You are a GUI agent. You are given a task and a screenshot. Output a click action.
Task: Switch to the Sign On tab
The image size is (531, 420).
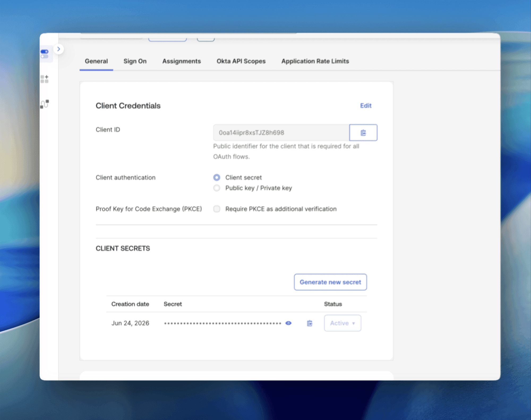(135, 61)
